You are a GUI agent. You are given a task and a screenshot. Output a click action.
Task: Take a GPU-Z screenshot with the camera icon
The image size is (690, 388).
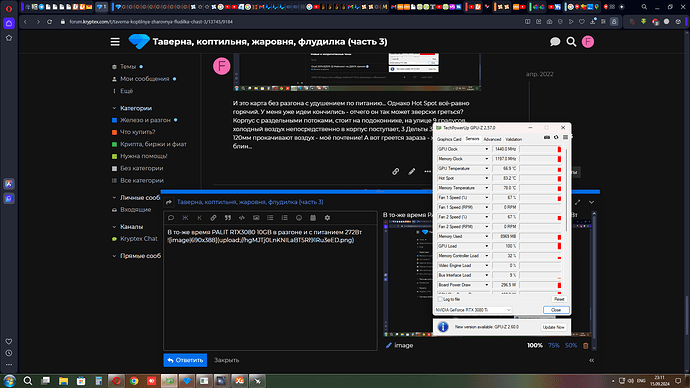tap(547, 138)
